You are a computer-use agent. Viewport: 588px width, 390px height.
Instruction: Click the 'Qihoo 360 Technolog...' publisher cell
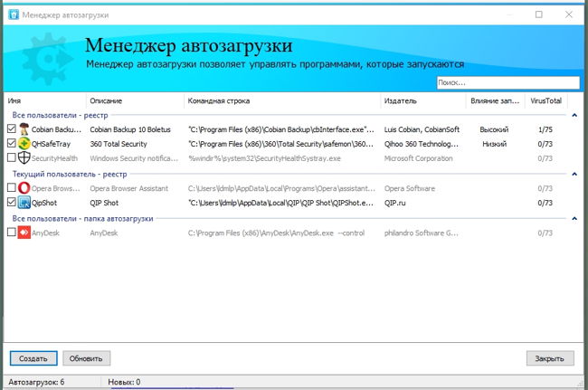pyautogui.click(x=422, y=144)
